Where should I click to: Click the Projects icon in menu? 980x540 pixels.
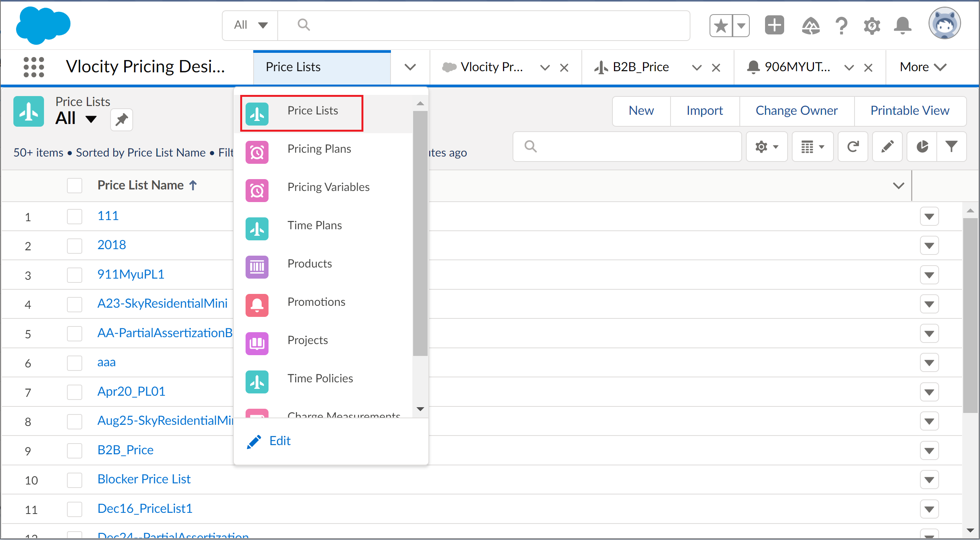click(257, 344)
